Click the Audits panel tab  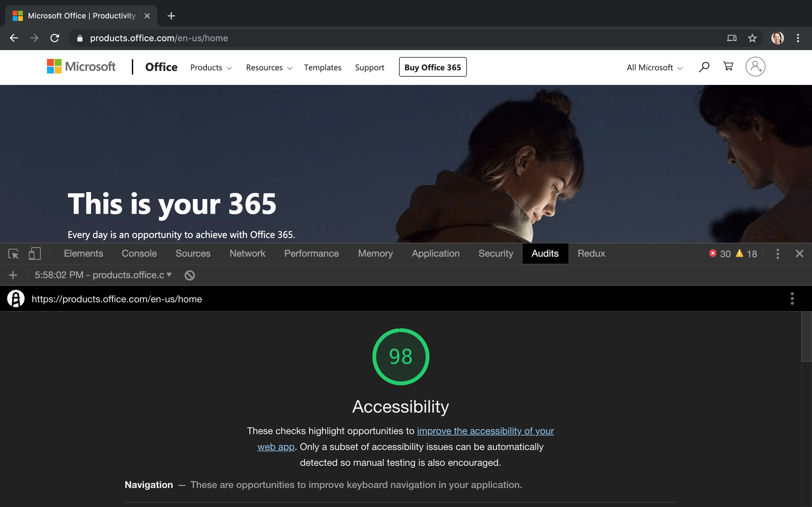pyautogui.click(x=544, y=253)
